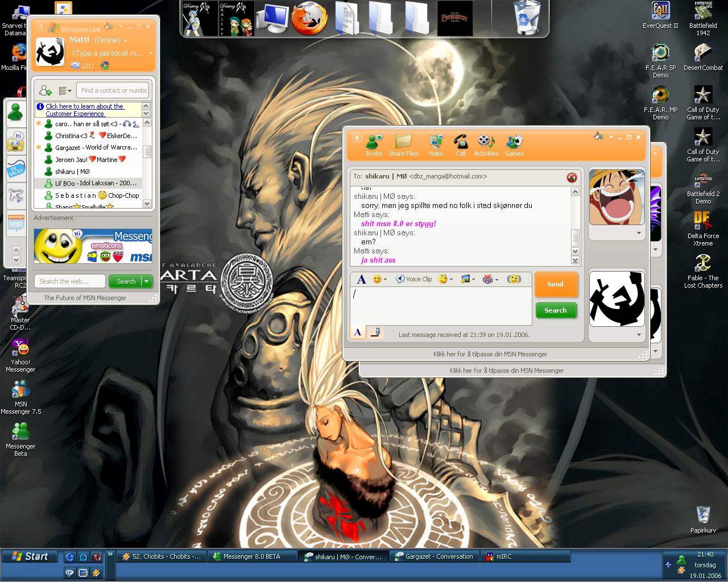Click the Search the web input box
728x582 pixels.
[x=70, y=281]
